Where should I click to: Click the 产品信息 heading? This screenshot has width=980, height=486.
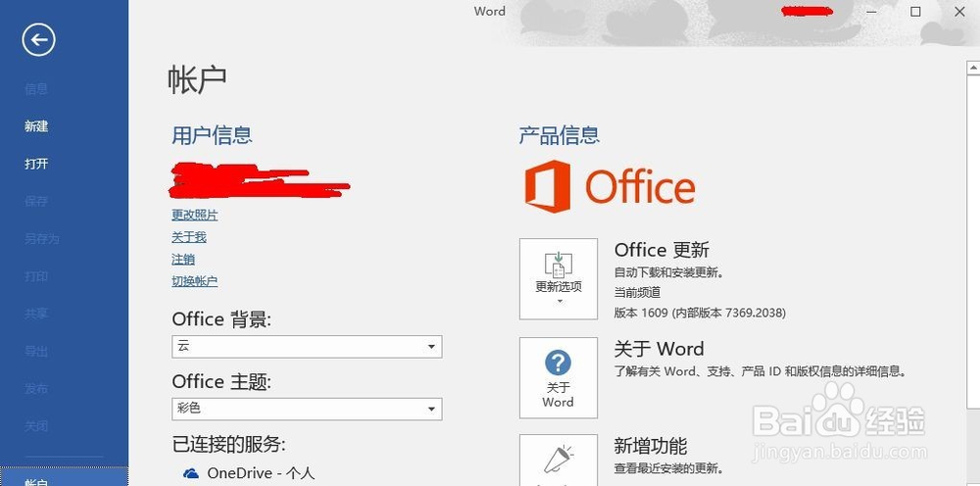click(560, 135)
